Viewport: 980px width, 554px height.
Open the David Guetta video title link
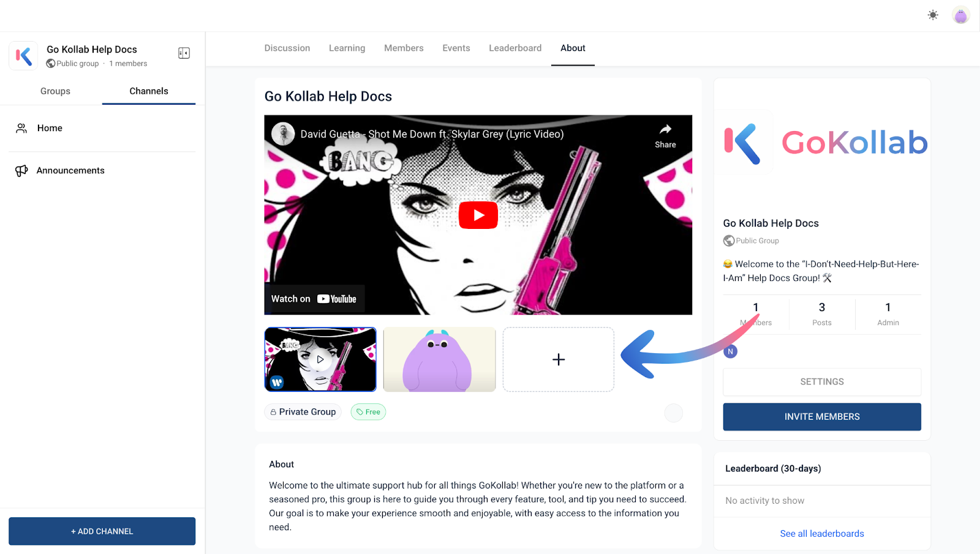click(432, 134)
